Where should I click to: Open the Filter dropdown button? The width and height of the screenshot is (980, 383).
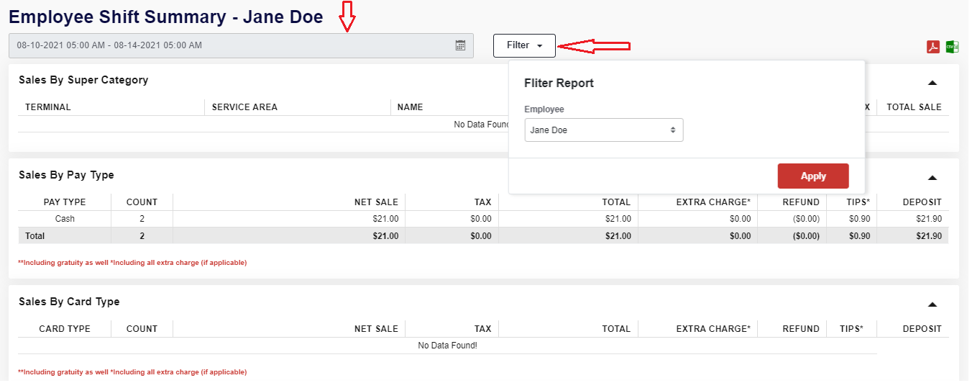(524, 45)
